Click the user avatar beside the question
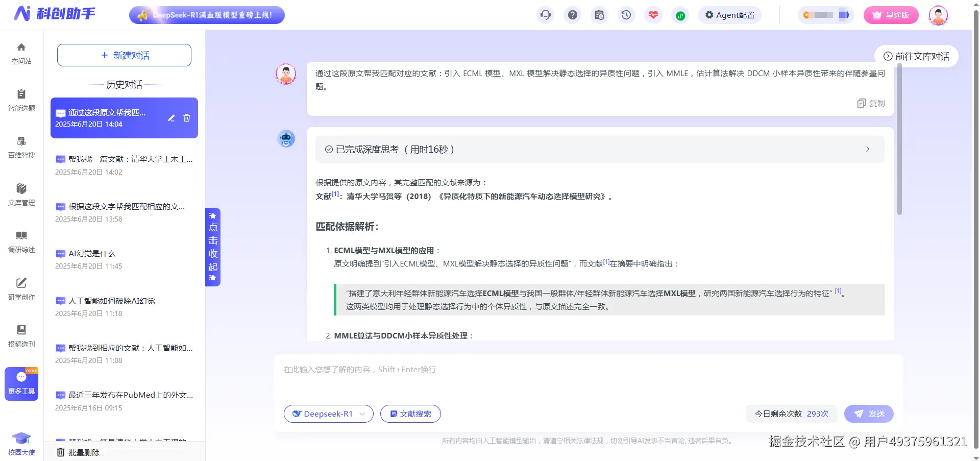Viewport: 980px width, 461px height. coord(286,74)
